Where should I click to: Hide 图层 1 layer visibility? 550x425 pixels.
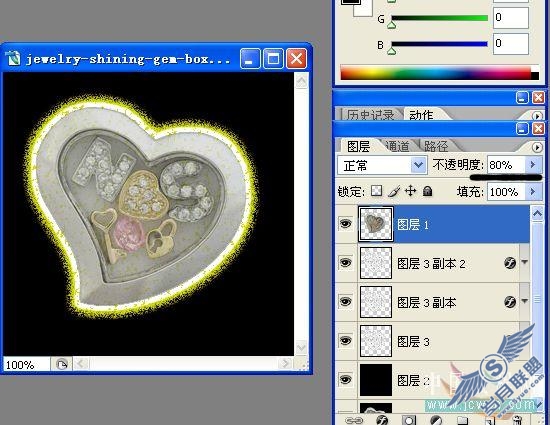346,223
